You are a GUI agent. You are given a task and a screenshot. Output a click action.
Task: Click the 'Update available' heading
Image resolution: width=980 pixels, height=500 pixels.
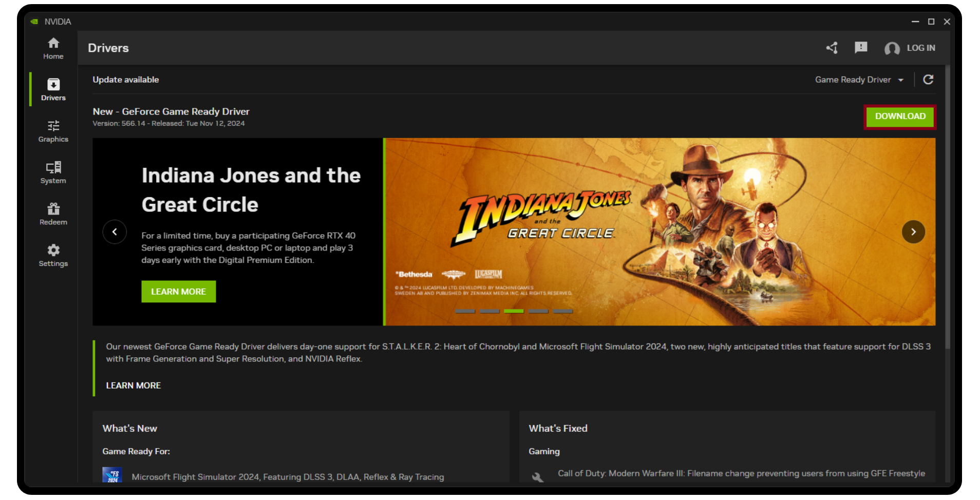[126, 80]
